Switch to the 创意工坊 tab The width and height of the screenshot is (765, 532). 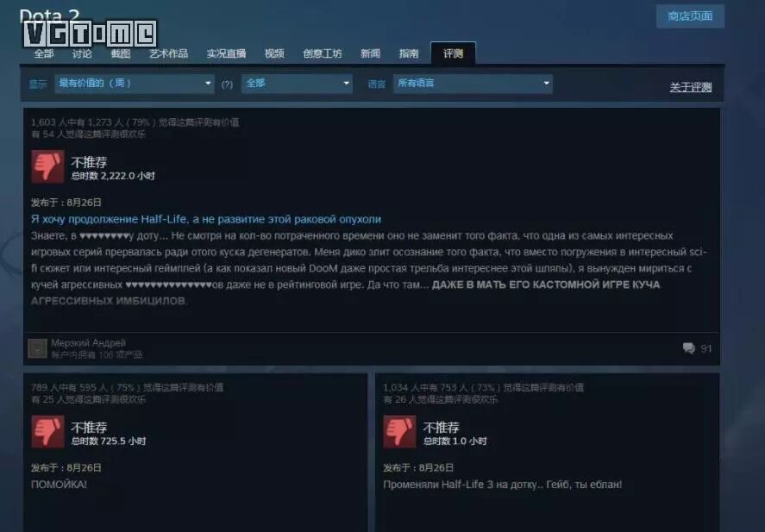point(322,53)
